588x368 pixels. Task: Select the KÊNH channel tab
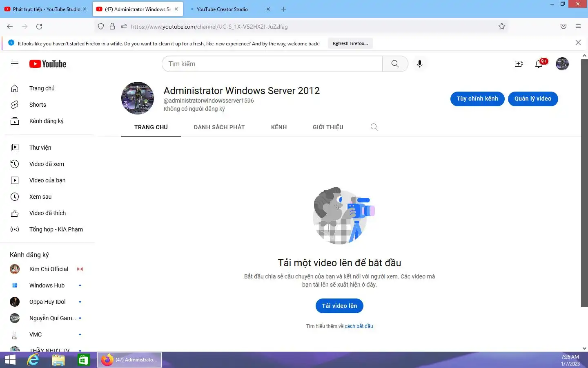(279, 127)
